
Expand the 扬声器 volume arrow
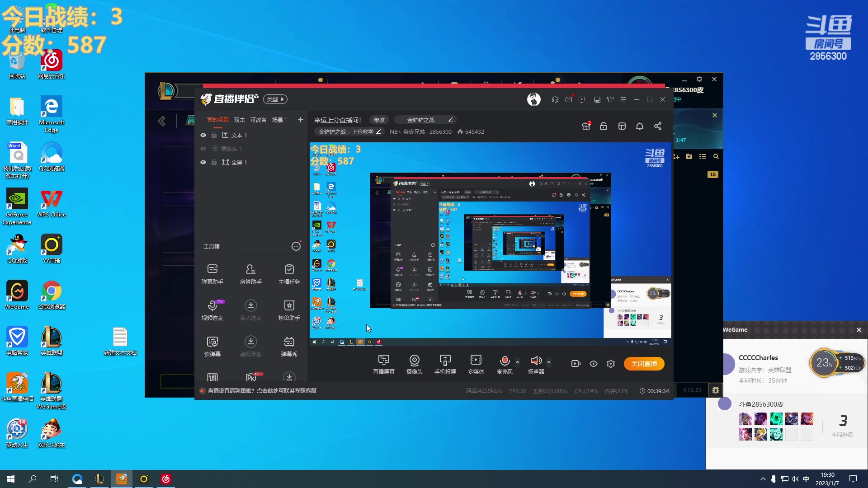coord(549,361)
